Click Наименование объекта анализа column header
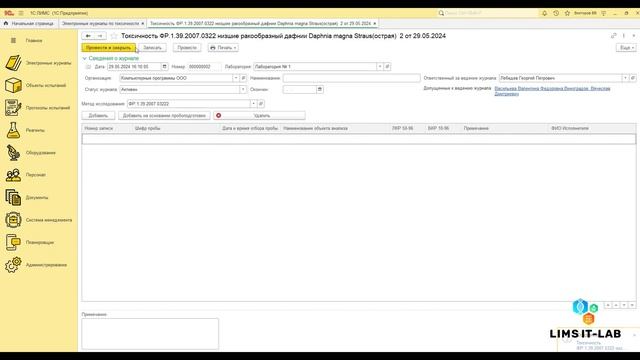 335,128
